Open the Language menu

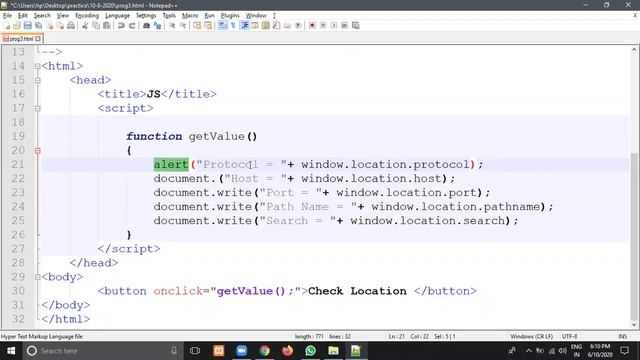point(117,16)
